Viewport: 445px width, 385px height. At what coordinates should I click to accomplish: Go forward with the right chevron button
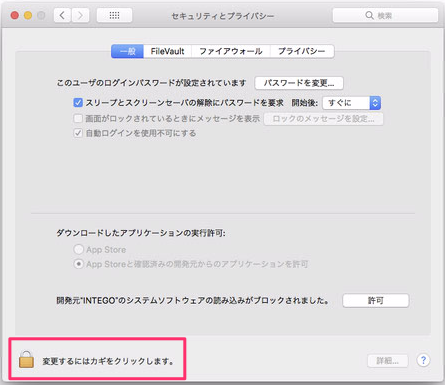coord(80,15)
